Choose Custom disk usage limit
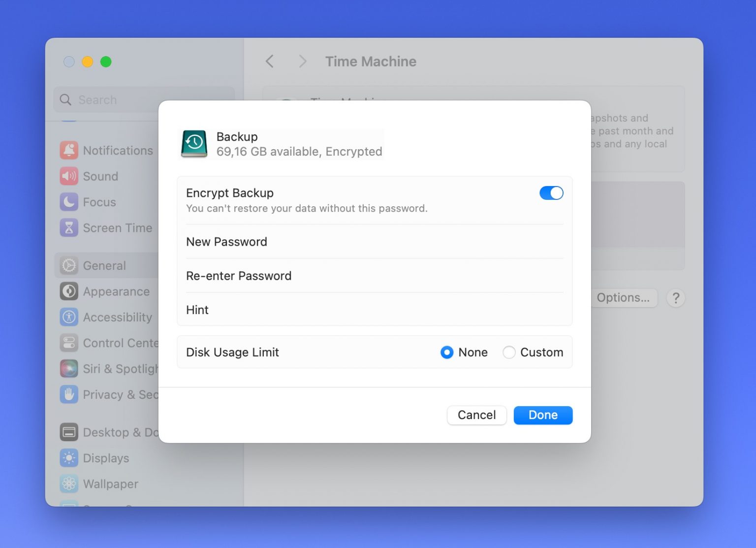This screenshot has height=548, width=756. pyautogui.click(x=509, y=352)
